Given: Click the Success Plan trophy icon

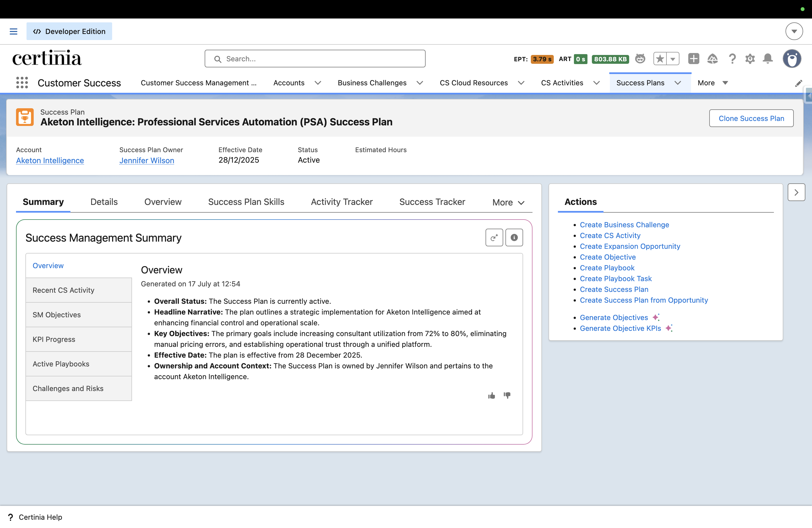Looking at the screenshot, I should [x=25, y=117].
